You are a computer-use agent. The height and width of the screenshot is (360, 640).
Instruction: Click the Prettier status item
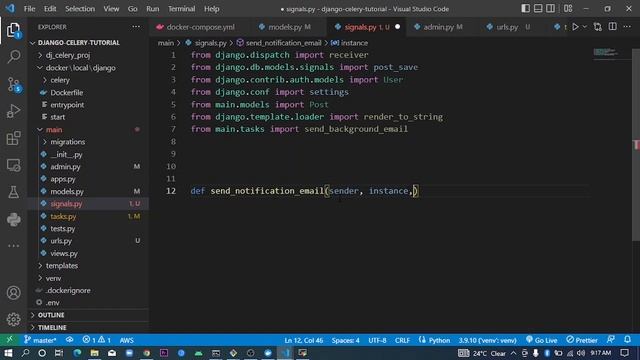(x=582, y=340)
